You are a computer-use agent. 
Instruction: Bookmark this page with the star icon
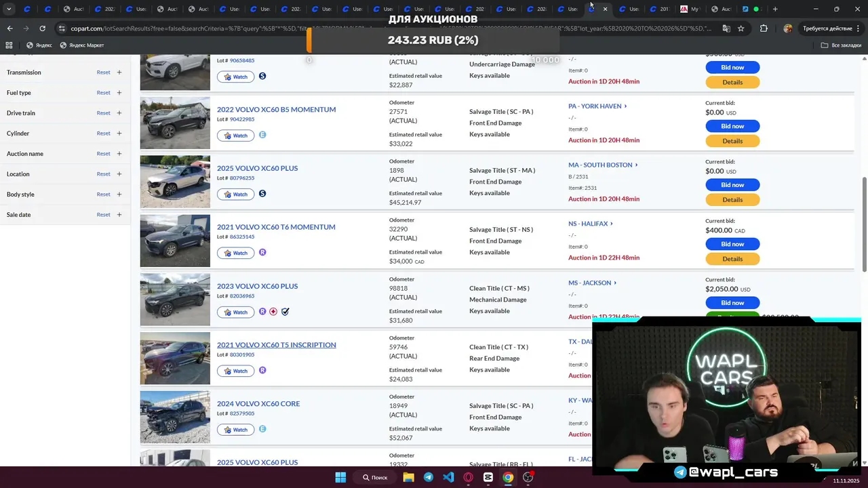tap(741, 28)
